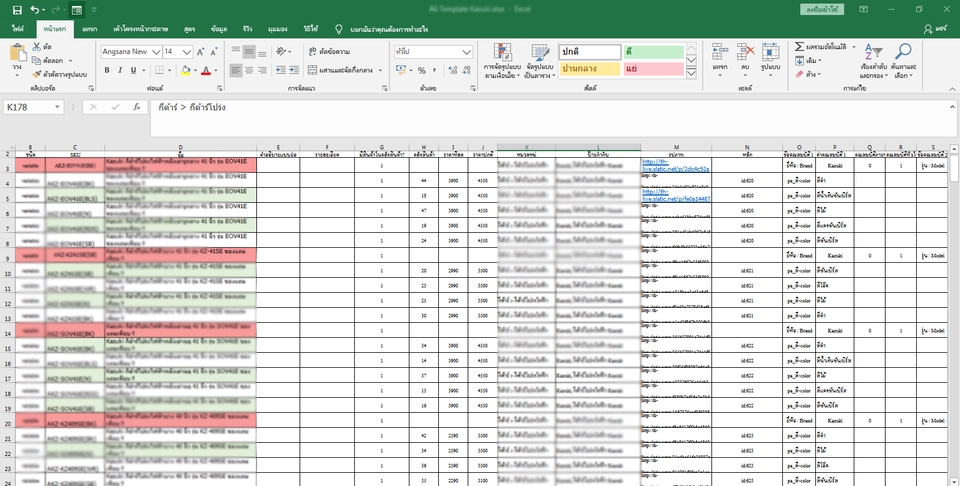Increase the cell indent
960x486 pixels.
[294, 70]
